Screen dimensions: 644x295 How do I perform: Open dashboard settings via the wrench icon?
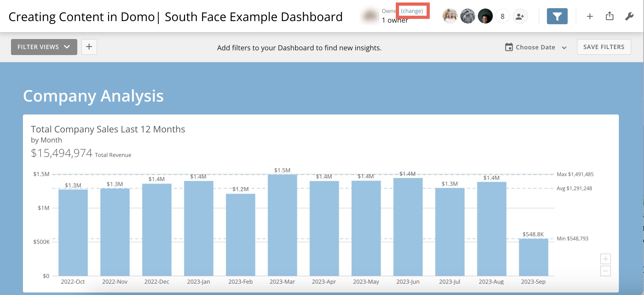(630, 16)
